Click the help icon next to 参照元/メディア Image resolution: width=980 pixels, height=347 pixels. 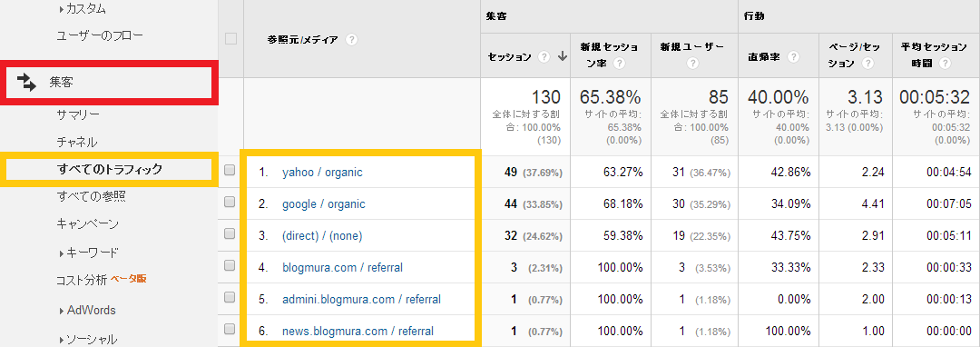coord(352,39)
